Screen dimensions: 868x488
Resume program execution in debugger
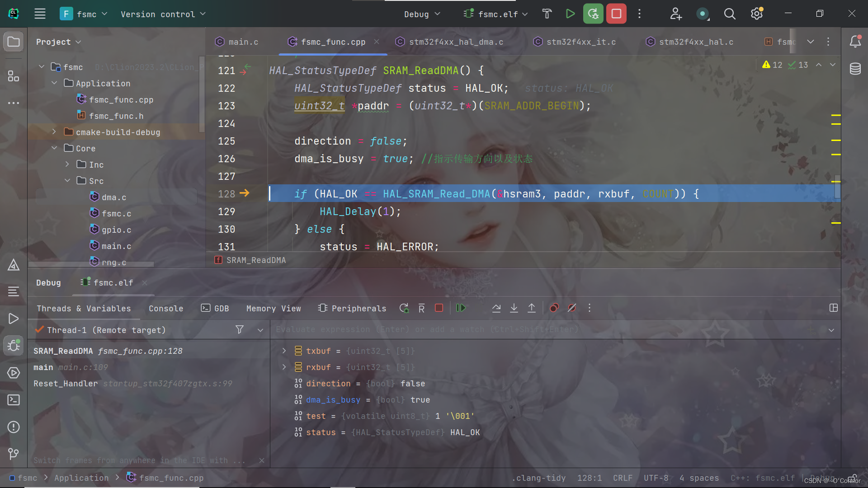461,308
